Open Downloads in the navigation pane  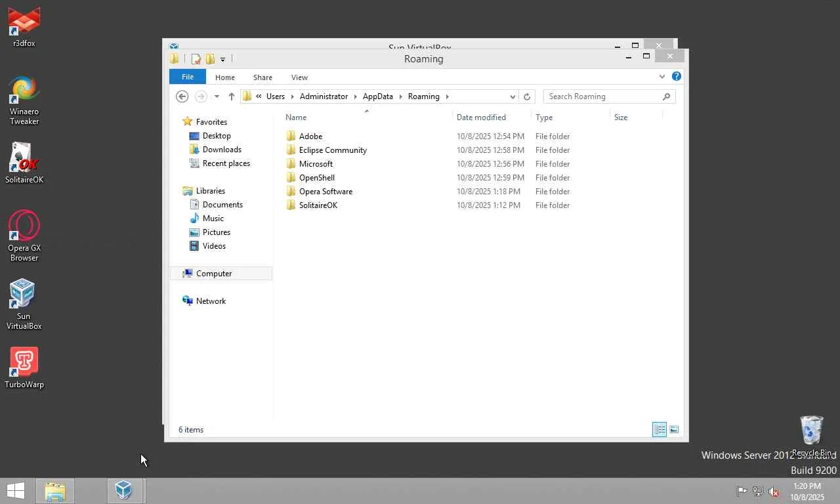click(x=222, y=150)
